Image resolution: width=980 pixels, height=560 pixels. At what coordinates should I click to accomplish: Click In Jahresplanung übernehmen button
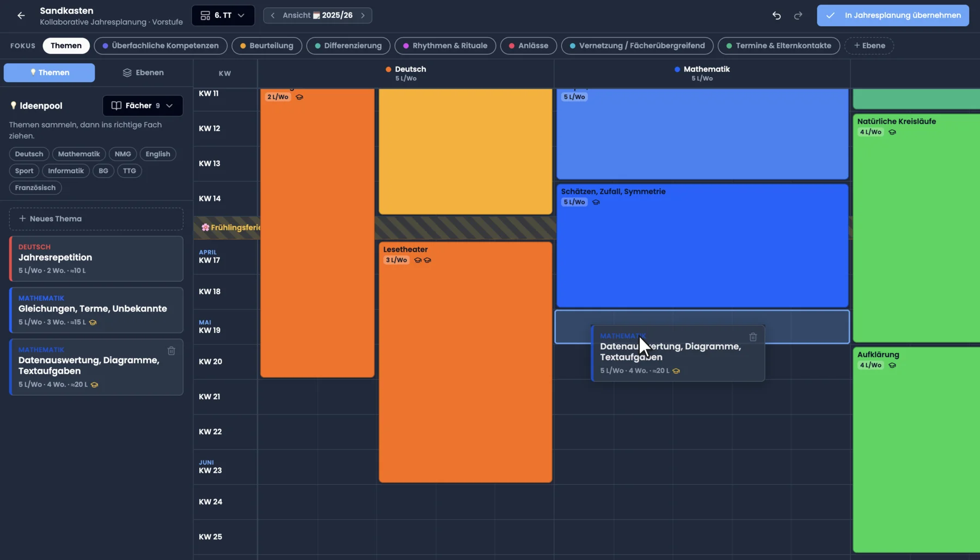pos(893,15)
